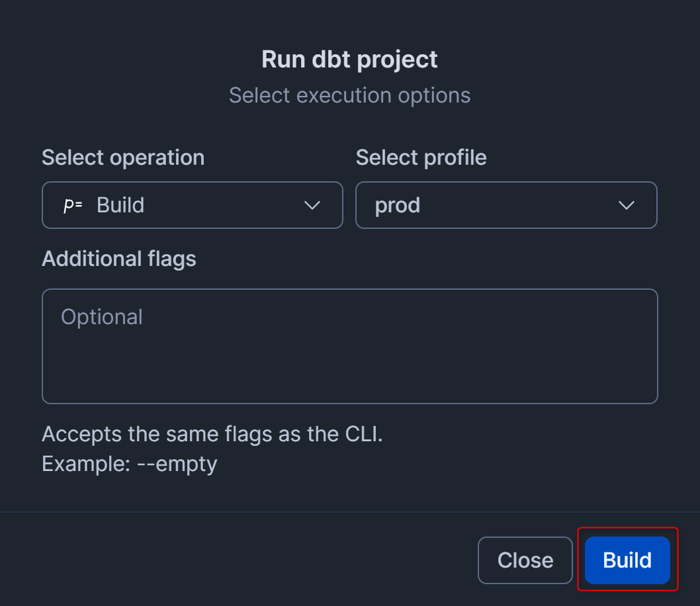Viewport: 700px width, 606px height.
Task: Click the "Select execution options" subtitle
Action: click(x=349, y=95)
